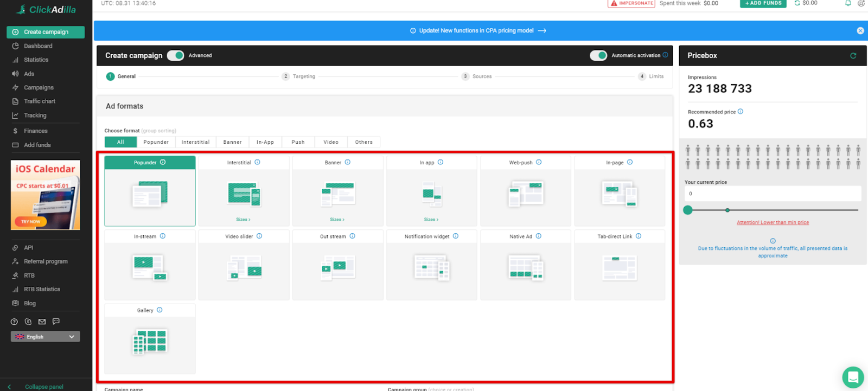The height and width of the screenshot is (391, 868).
Task: Select the Banner filter tab
Action: coord(233,142)
